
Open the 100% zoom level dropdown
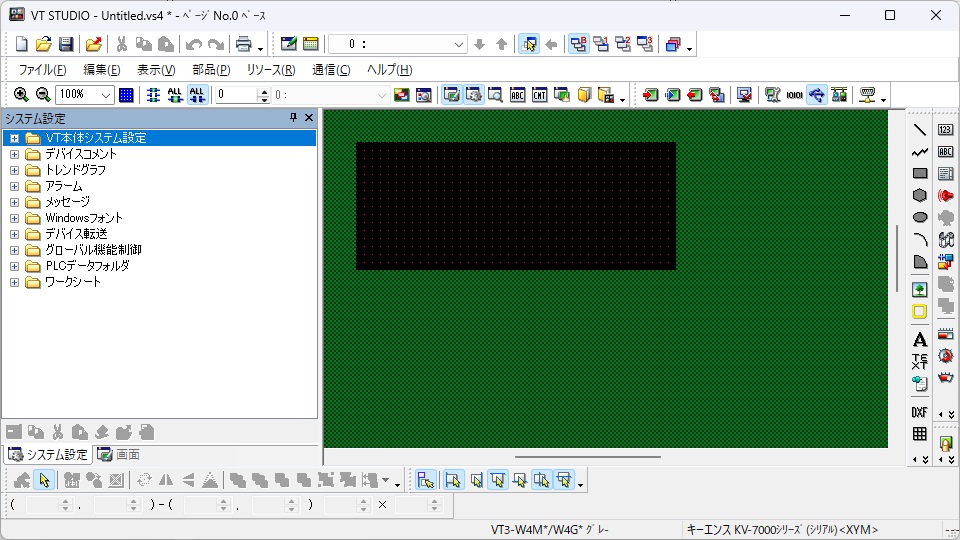106,95
